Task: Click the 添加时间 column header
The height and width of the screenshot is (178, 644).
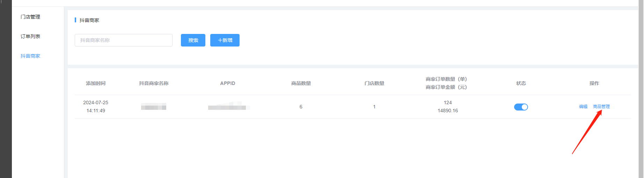Action: [96, 83]
